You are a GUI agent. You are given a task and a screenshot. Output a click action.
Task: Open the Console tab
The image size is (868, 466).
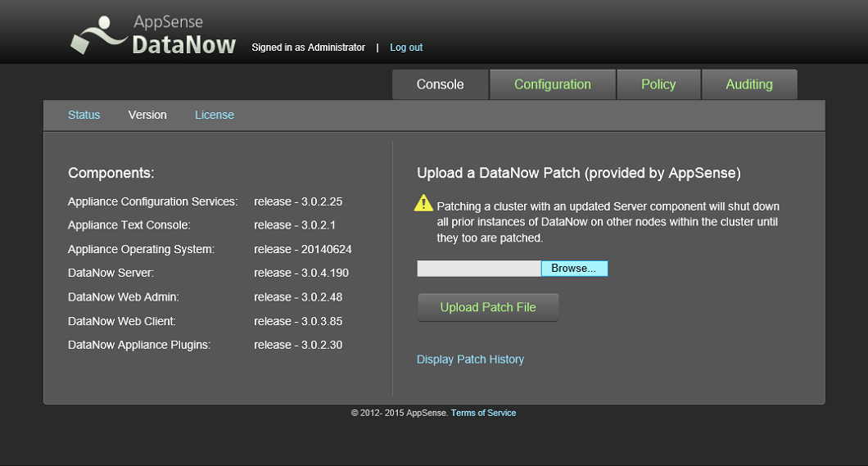pyautogui.click(x=440, y=84)
